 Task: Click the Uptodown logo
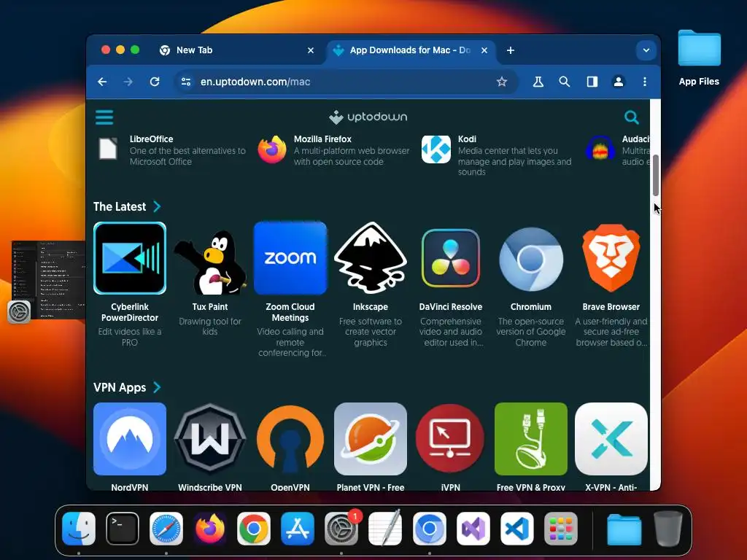point(368,117)
